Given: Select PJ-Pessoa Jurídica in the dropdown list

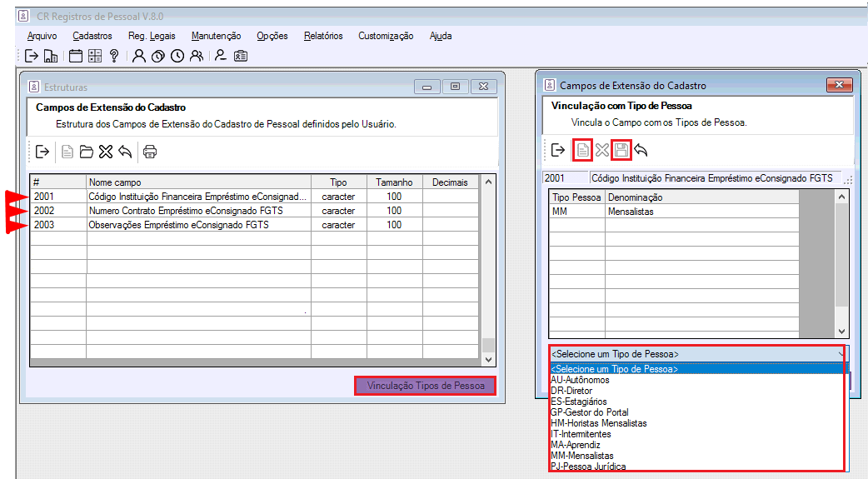Looking at the screenshot, I should tap(588, 467).
